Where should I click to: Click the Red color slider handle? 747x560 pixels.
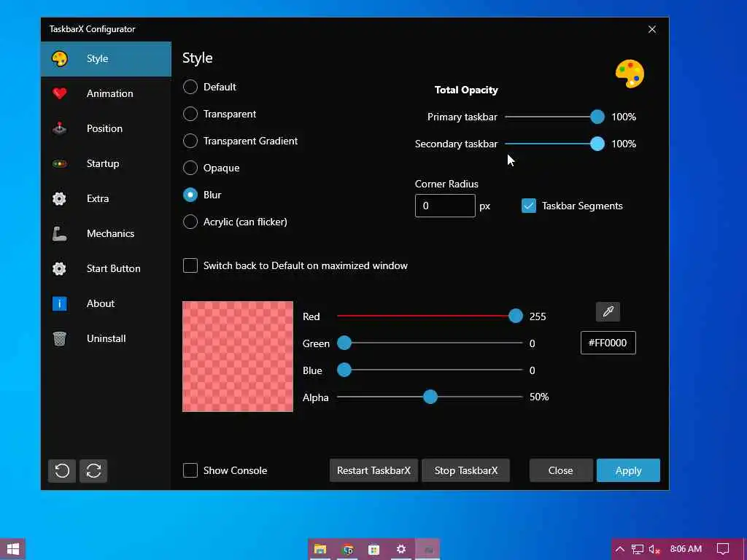515,316
